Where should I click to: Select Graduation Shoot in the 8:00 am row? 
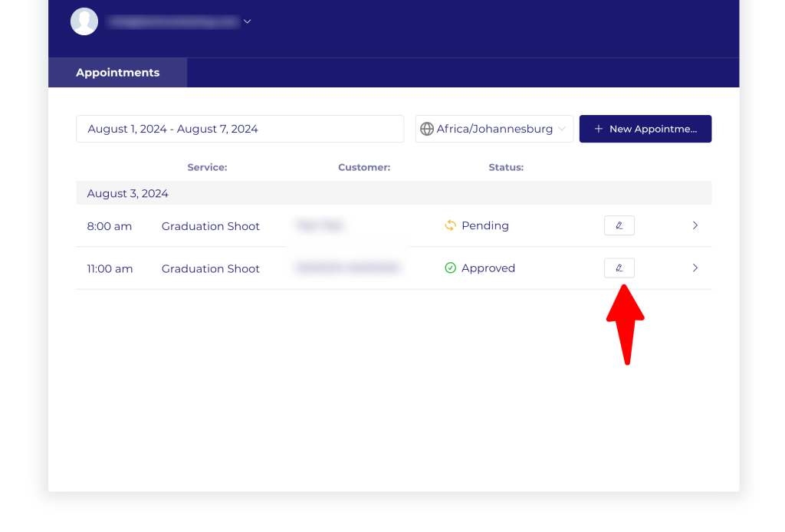[210, 226]
